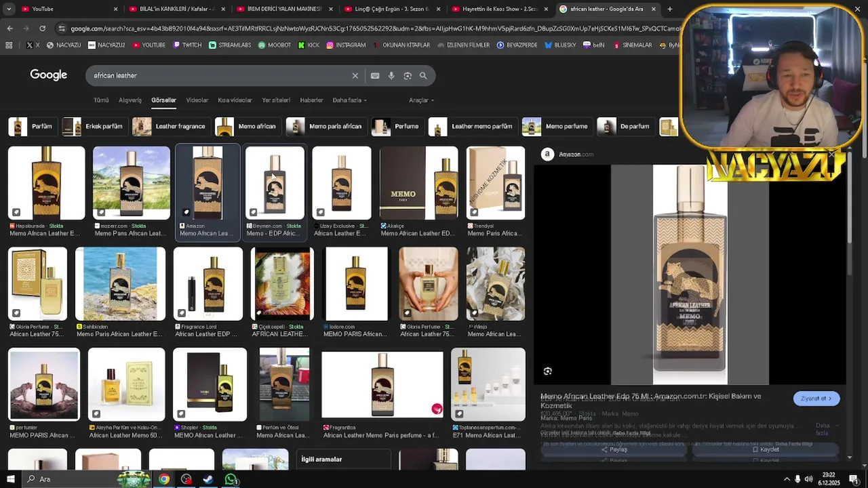Image resolution: width=868 pixels, height=488 pixels.
Task: Start voice search with the microphone icon
Action: [x=391, y=75]
